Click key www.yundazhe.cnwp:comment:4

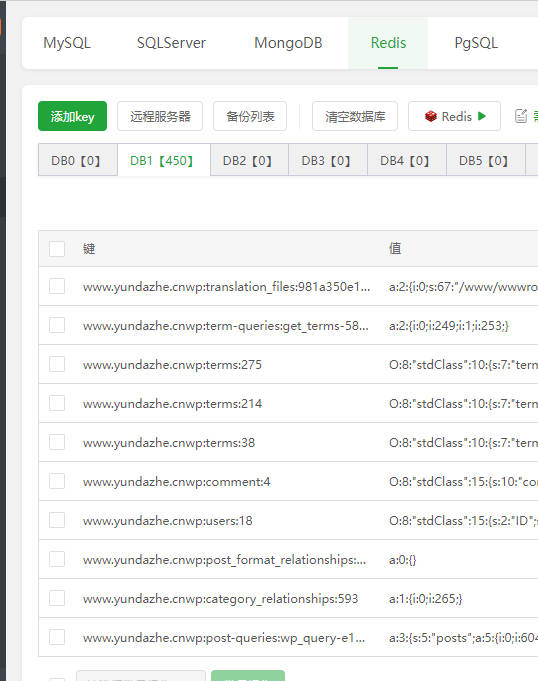tap(177, 482)
